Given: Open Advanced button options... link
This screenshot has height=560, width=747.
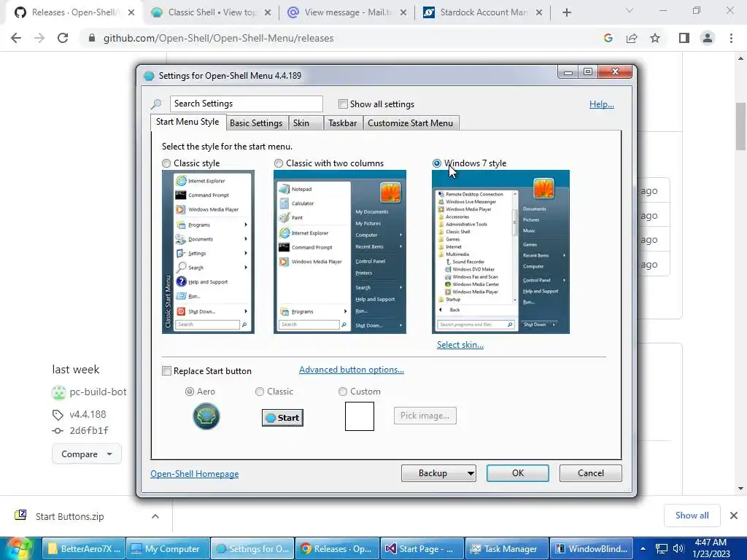Looking at the screenshot, I should pyautogui.click(x=352, y=370).
